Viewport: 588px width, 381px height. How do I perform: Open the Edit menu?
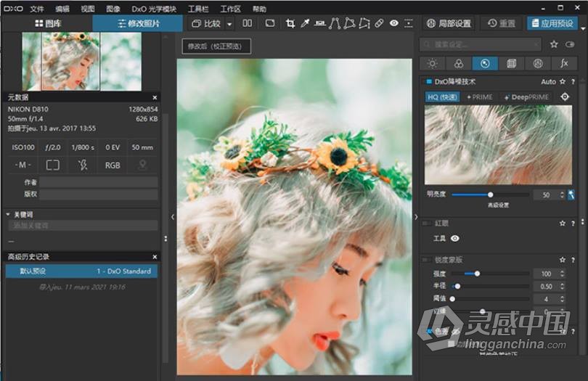[x=62, y=9]
